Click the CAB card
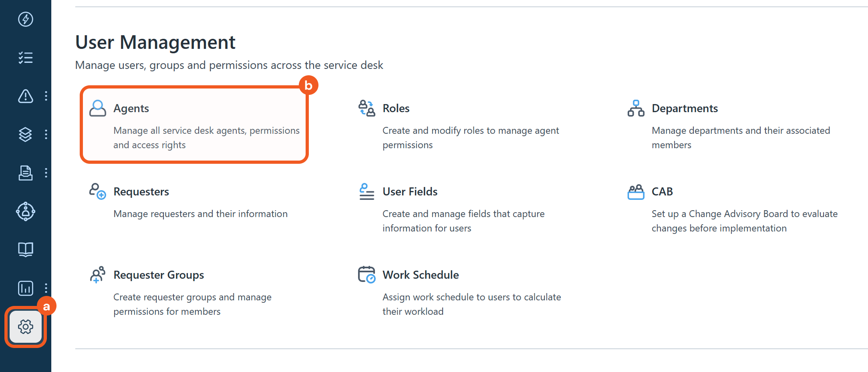Viewport: 868px width, 372px height. pos(662,192)
